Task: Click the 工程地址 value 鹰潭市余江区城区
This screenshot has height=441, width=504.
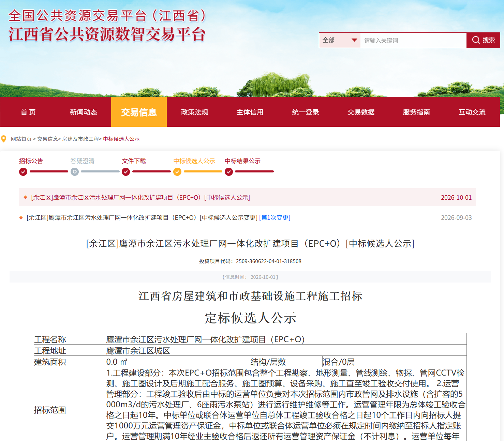Action: 138,351
